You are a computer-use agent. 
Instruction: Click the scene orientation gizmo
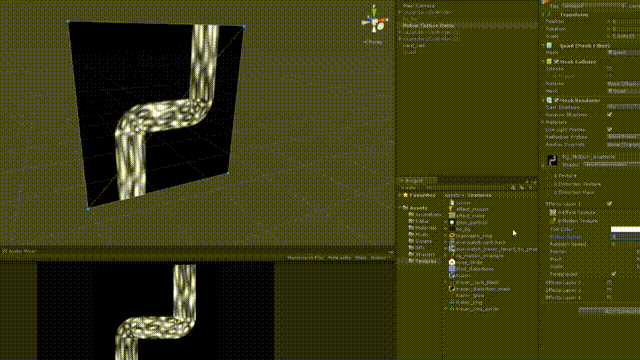[374, 20]
